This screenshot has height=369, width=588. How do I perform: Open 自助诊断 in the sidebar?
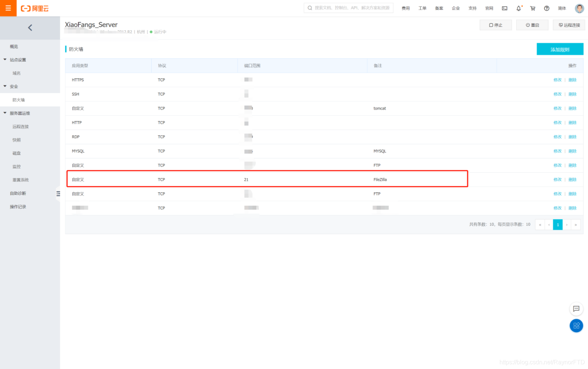(x=18, y=193)
